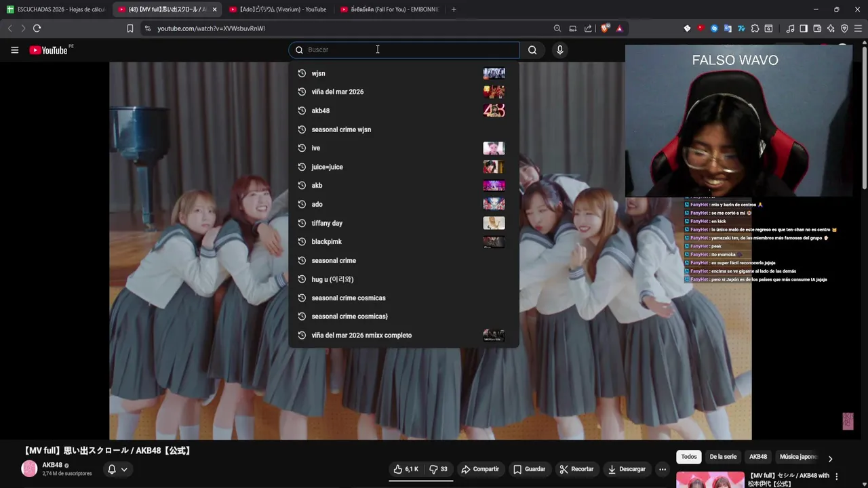Click the Descargar button
The height and width of the screenshot is (488, 868).
(627, 469)
